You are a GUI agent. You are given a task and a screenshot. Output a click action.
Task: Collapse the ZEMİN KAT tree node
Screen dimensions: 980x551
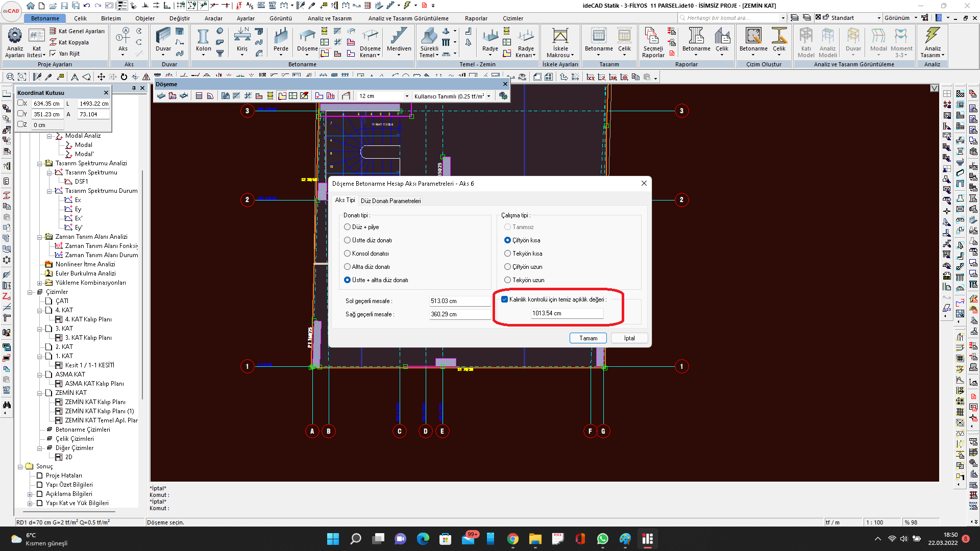pos(40,393)
